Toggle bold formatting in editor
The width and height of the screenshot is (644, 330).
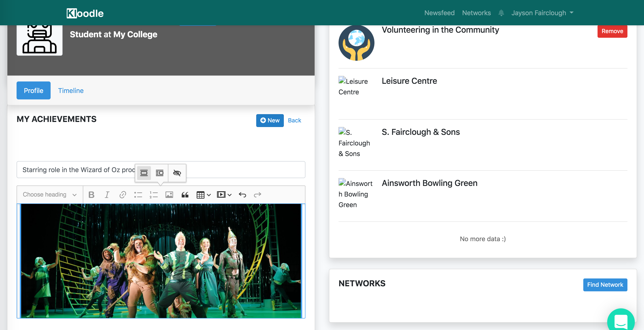pos(92,195)
